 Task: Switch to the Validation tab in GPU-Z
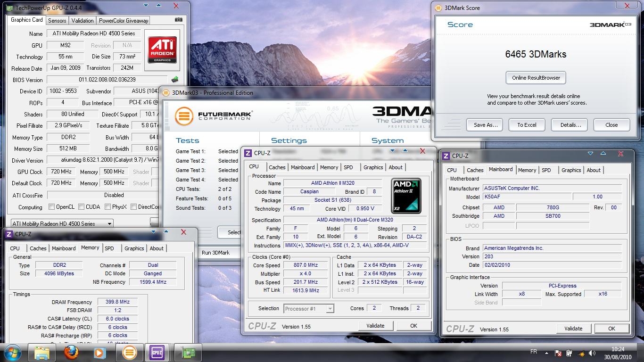click(x=83, y=21)
